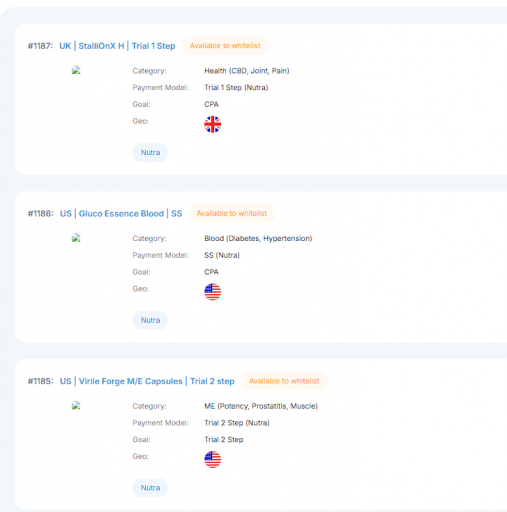507x512 pixels.
Task: Open the UK | StalliOnX H | Trial 1 Step link
Action: pos(117,46)
